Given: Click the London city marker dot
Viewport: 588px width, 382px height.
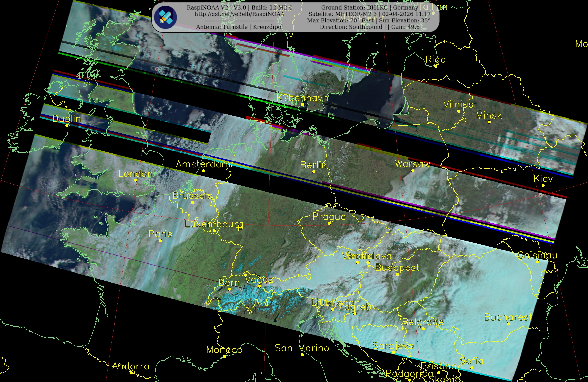Looking at the screenshot, I should [136, 180].
